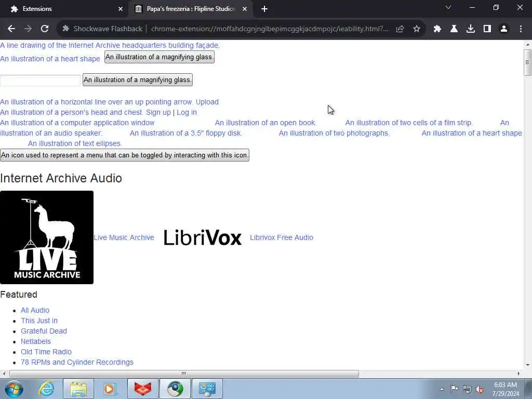Open the Librivox Free Audio link
Viewport: 532px width, 399px height.
[282, 237]
